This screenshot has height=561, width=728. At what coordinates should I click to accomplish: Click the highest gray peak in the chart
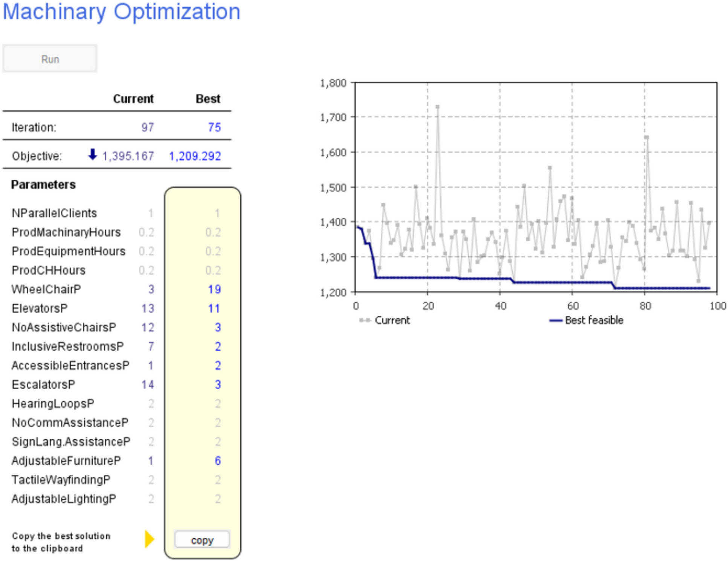click(x=437, y=107)
